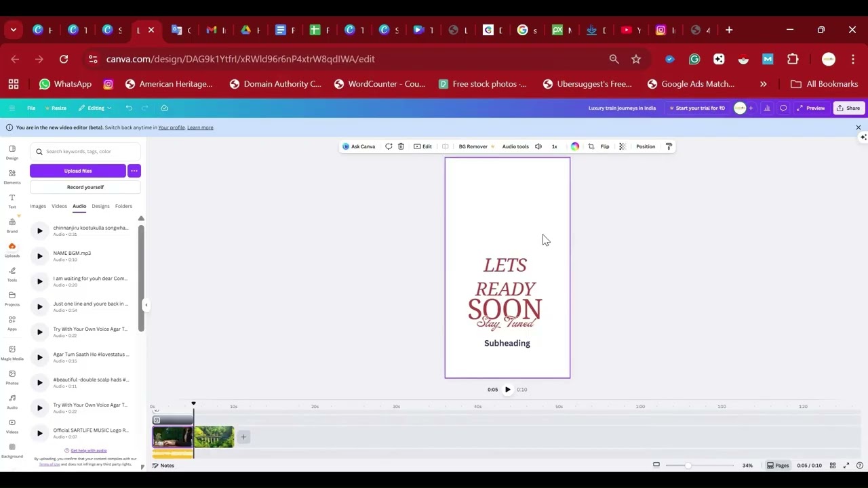The width and height of the screenshot is (868, 488).
Task: Select the Crop tool icon
Action: coord(591,146)
